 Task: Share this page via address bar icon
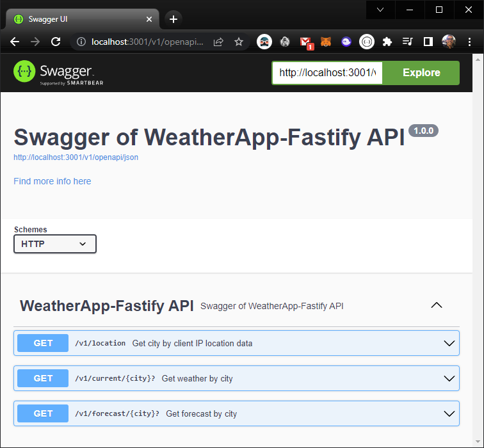coord(218,42)
